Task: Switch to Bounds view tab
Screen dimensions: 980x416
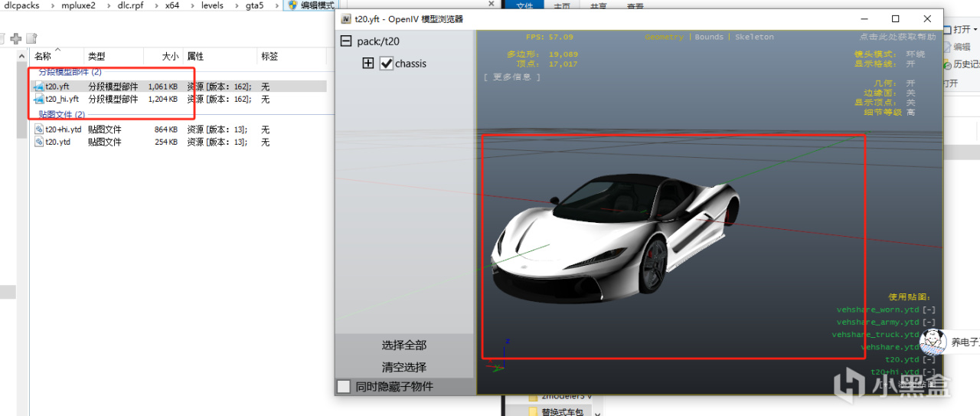Action: click(x=709, y=37)
